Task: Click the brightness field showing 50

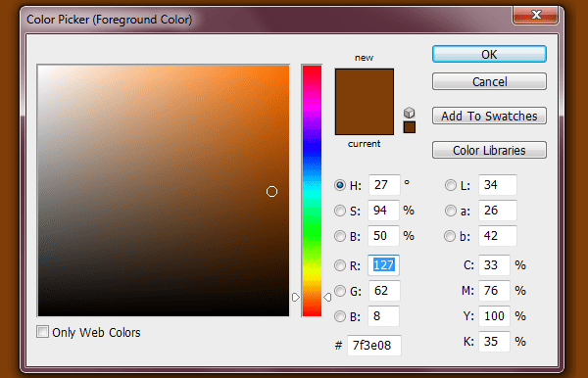Action: (383, 236)
